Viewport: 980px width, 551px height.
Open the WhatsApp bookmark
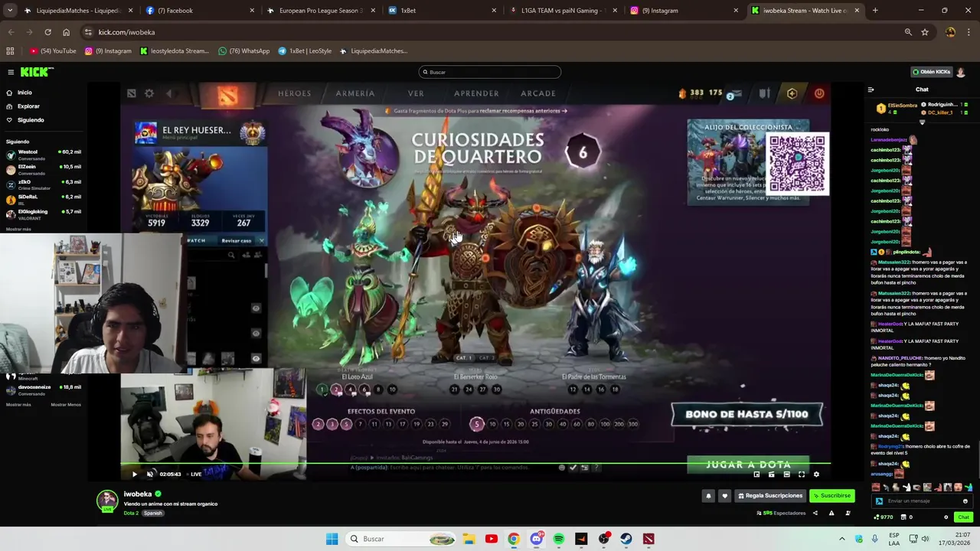(x=244, y=51)
